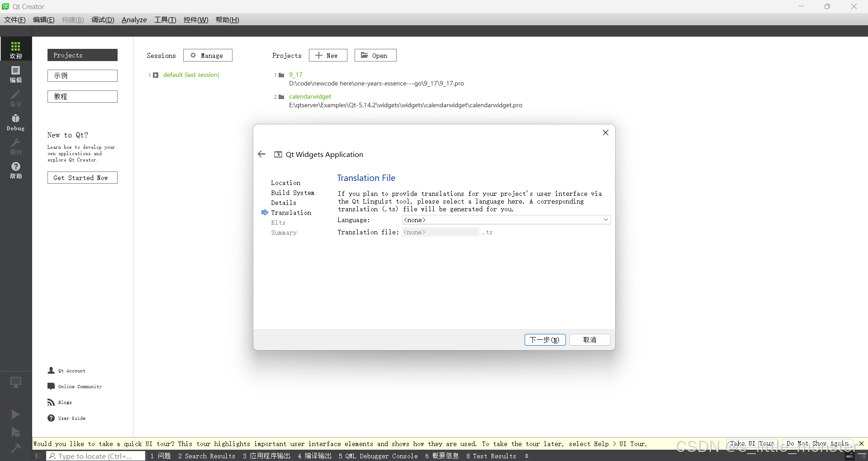Image resolution: width=868 pixels, height=461 pixels.
Task: Open the User Guide link
Action: point(71,418)
